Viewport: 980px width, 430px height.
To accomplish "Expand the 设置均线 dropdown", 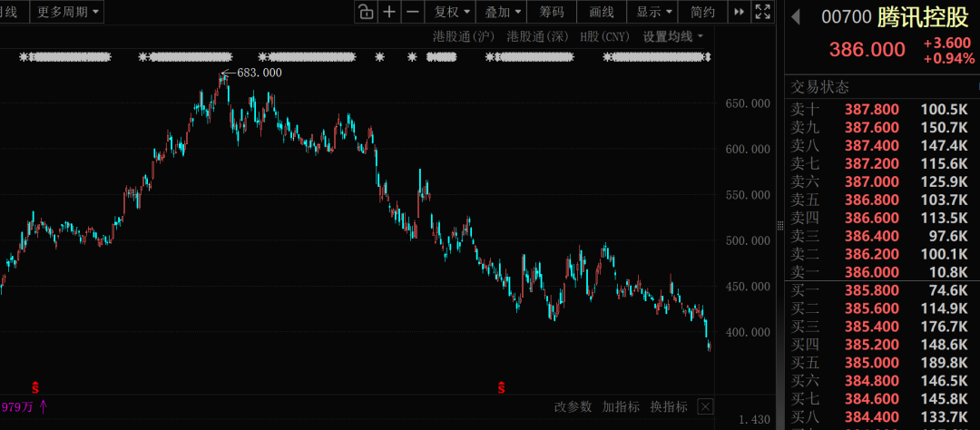I will click(x=673, y=37).
